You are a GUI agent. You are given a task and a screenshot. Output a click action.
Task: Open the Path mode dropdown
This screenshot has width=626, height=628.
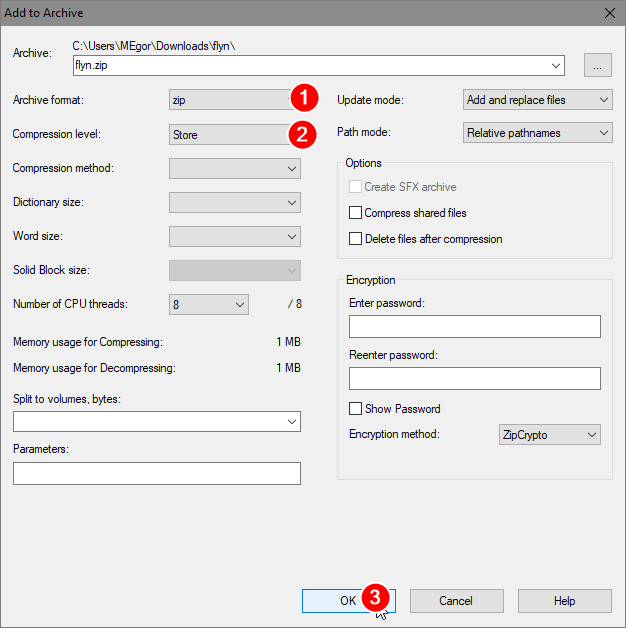[538, 133]
